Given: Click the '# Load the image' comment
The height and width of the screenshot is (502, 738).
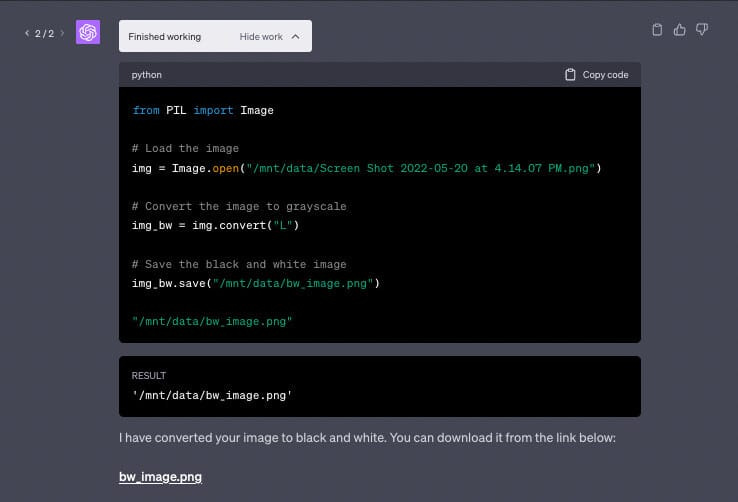Looking at the screenshot, I should 185,148.
